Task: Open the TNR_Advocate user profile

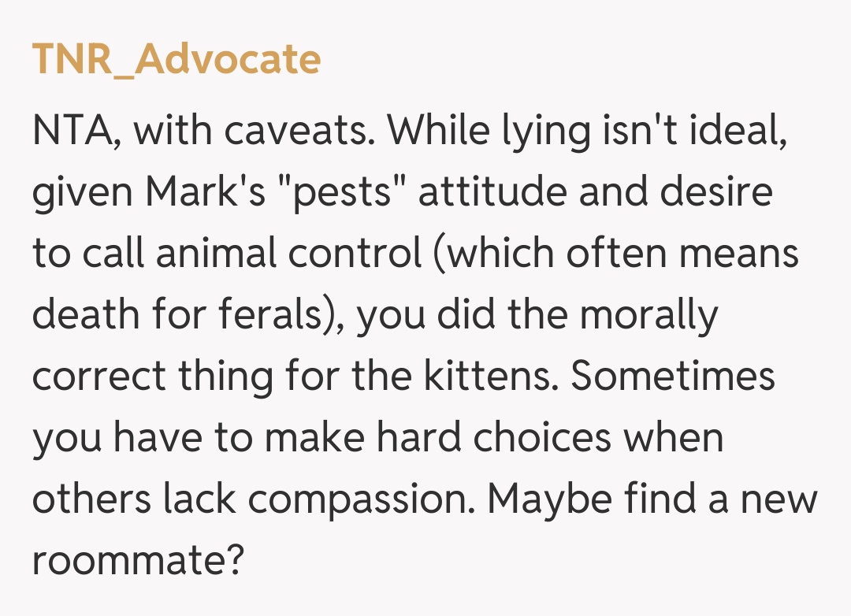Action: [176, 60]
